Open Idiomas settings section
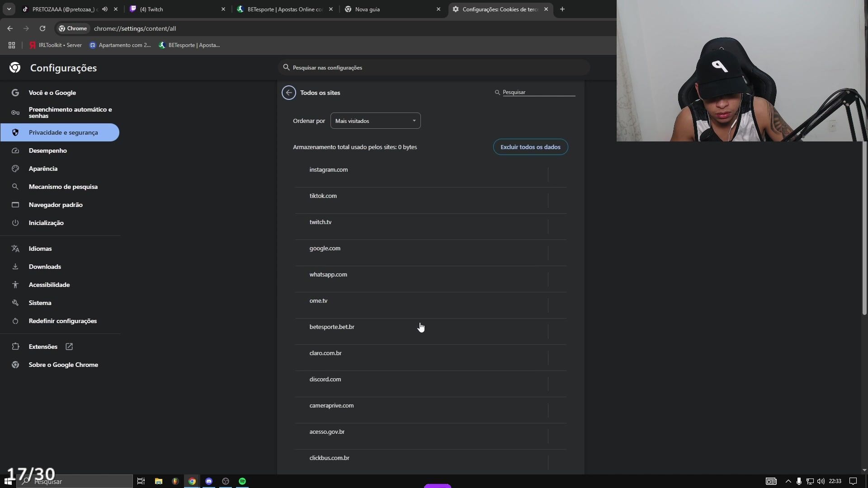The image size is (868, 488). coord(60,249)
